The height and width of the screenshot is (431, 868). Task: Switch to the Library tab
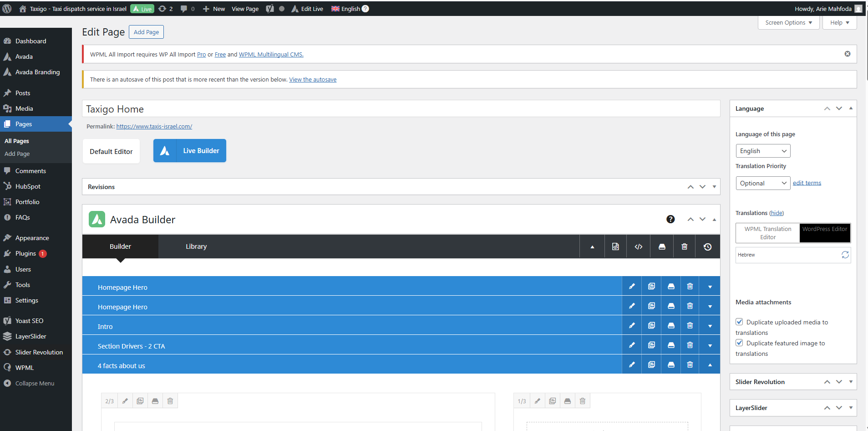[196, 246]
